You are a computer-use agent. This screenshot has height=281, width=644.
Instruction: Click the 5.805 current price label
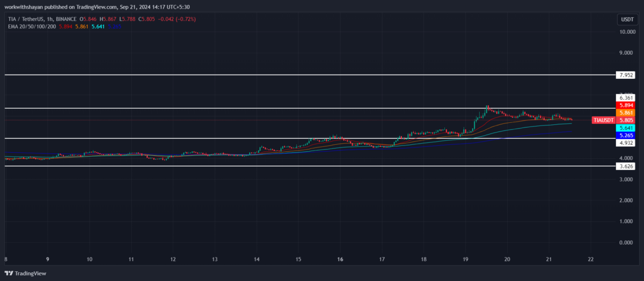click(626, 121)
